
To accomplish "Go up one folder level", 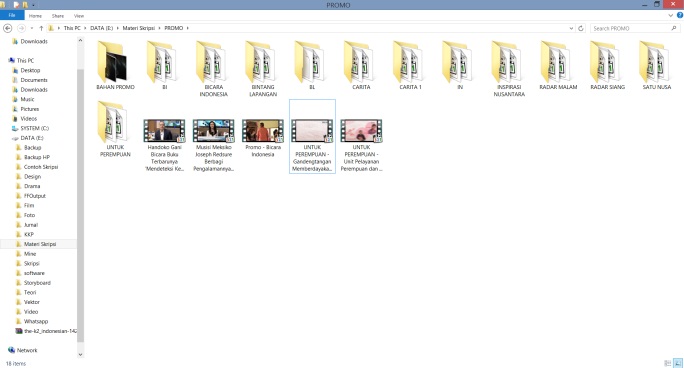I will (x=41, y=28).
